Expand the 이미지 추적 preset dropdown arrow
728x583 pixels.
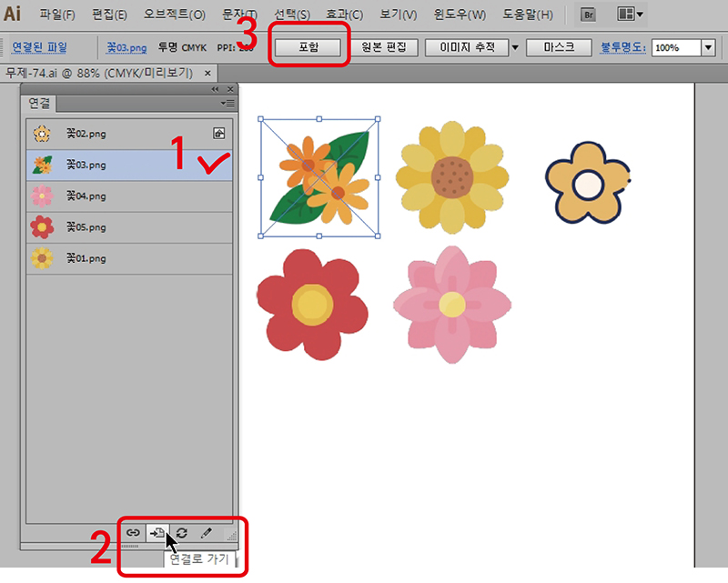(x=515, y=47)
